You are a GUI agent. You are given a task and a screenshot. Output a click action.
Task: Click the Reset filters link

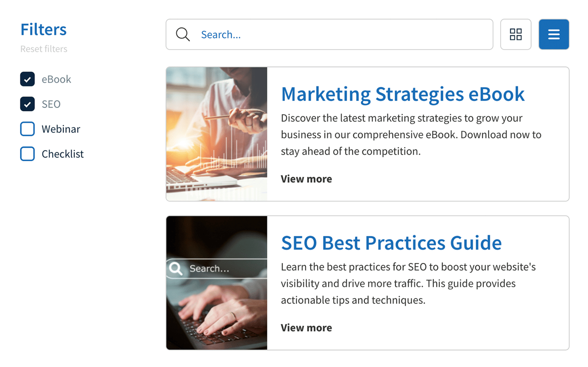pyautogui.click(x=44, y=49)
